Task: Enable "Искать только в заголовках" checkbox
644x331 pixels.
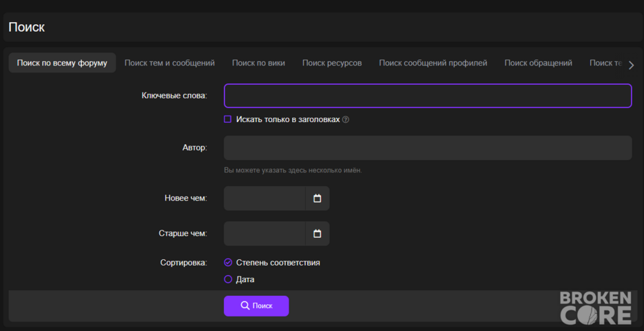Action: tap(227, 119)
